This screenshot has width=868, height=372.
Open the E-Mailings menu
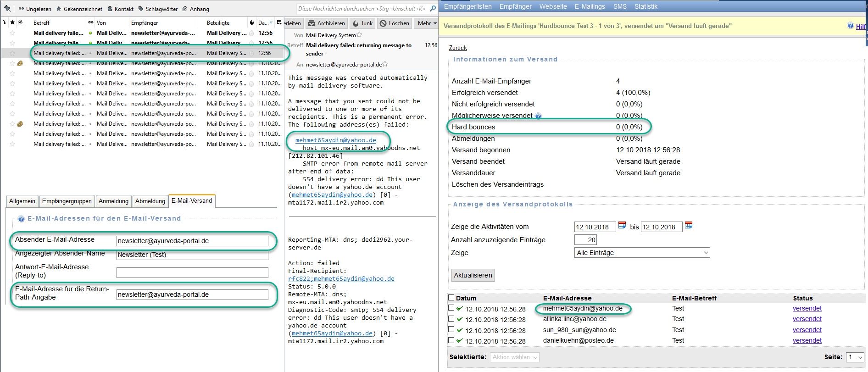pyautogui.click(x=590, y=6)
